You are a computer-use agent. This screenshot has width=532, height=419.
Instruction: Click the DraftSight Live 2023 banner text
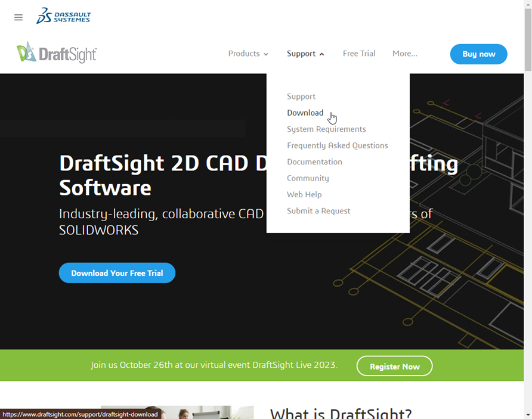pos(214,365)
